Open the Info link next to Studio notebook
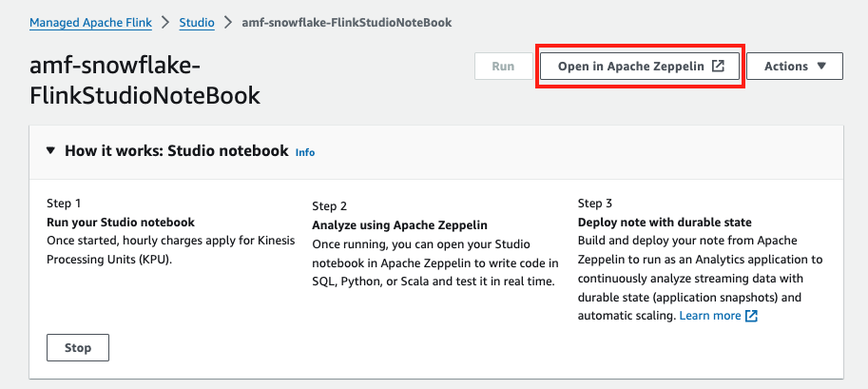868x389 pixels. click(304, 152)
